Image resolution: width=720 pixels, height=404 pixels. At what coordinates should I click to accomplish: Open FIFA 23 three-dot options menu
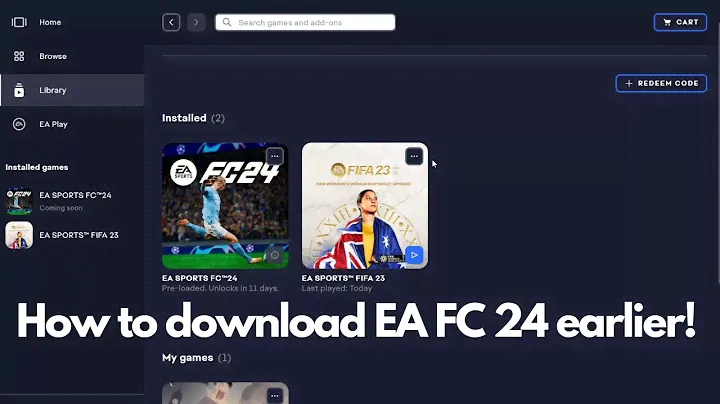pos(414,156)
